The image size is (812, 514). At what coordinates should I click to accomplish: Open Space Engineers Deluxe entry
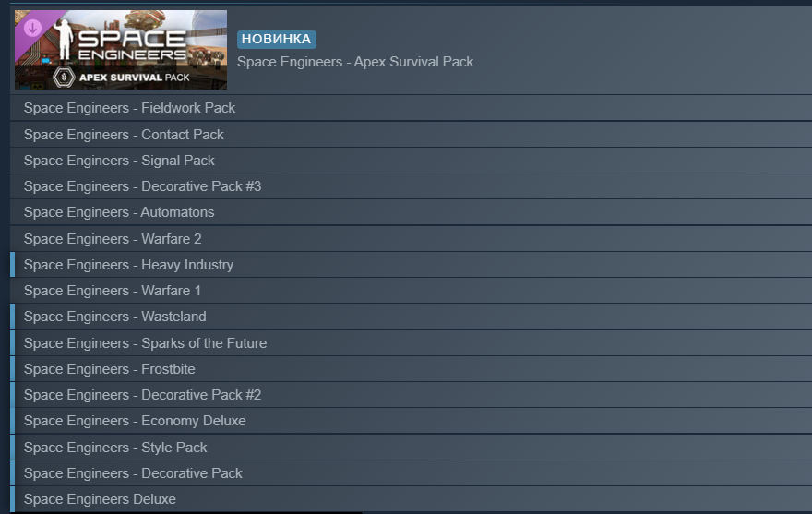[412, 498]
